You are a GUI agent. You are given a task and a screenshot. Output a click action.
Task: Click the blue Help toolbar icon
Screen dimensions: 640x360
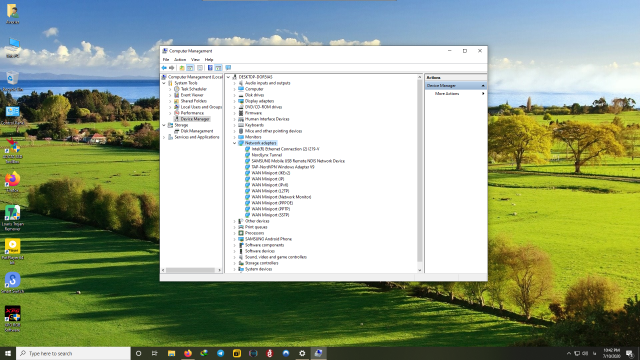(210, 68)
